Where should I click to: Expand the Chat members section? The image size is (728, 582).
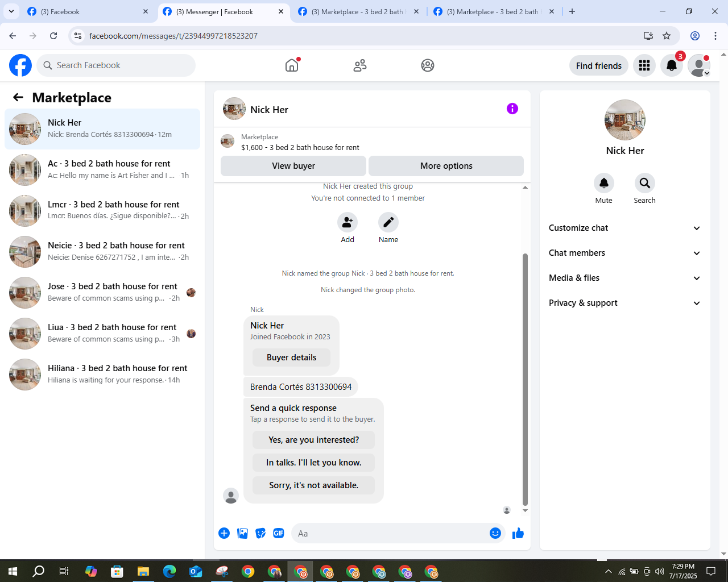tap(625, 253)
